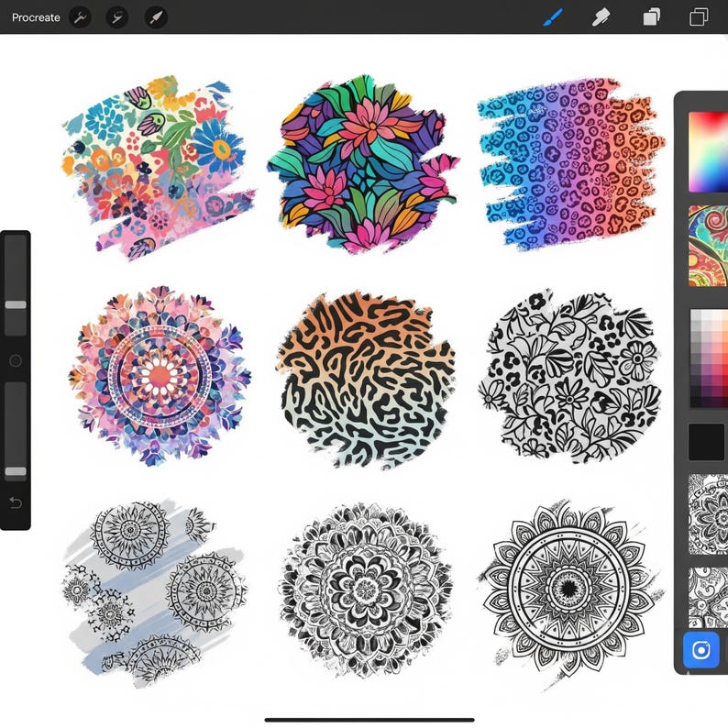Tap the blue camera button
The height and width of the screenshot is (728, 728).
click(x=701, y=650)
